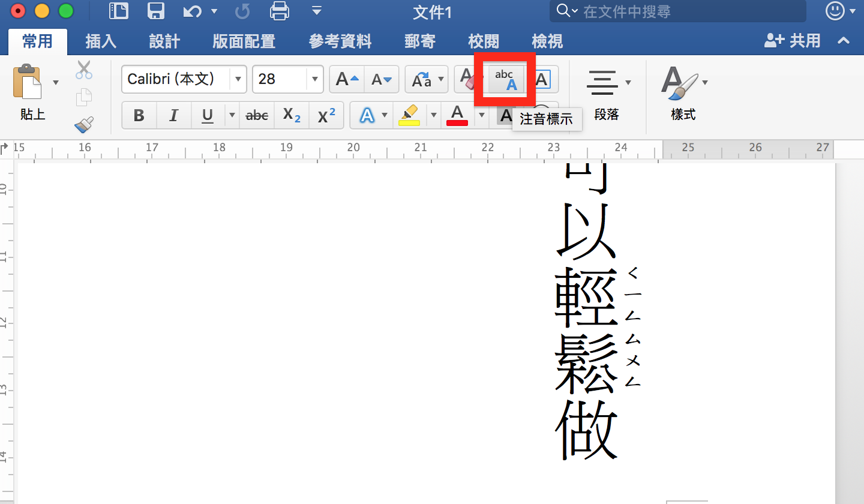Open the 版面配置 ribbon tab
Screen dimensions: 864x504
[x=244, y=41]
